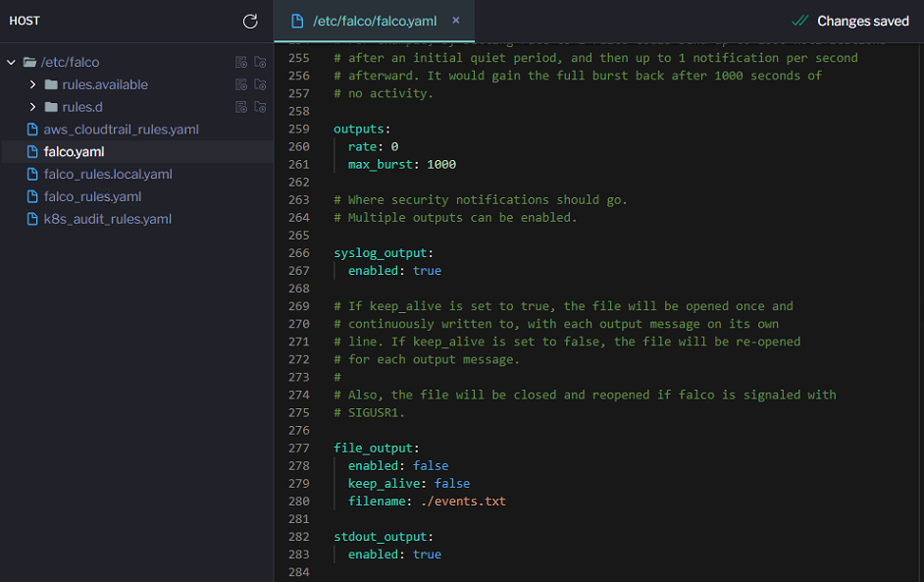Click the './events.txt' filename value
Screen dimensions: 924x582
point(463,502)
